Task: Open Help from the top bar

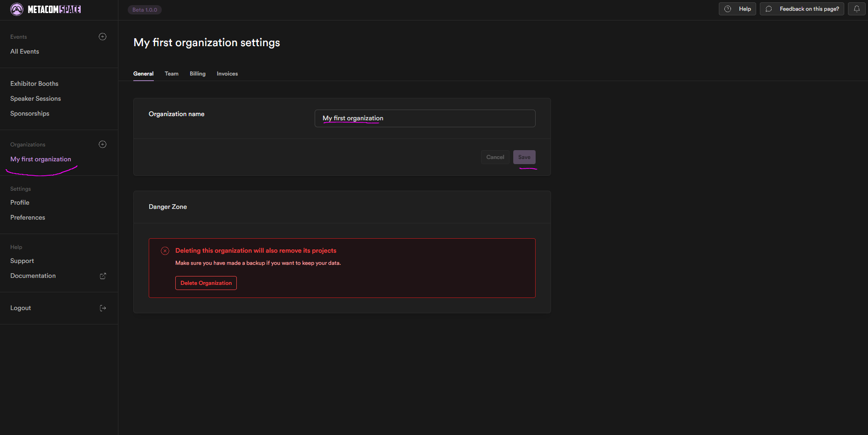Action: [x=737, y=9]
